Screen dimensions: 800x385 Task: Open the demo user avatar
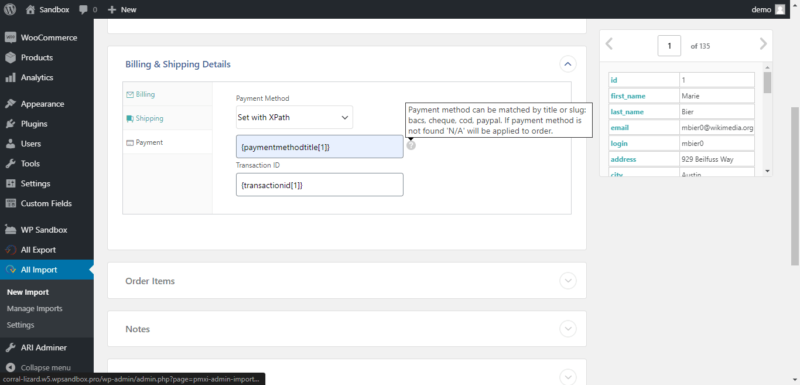pyautogui.click(x=780, y=9)
